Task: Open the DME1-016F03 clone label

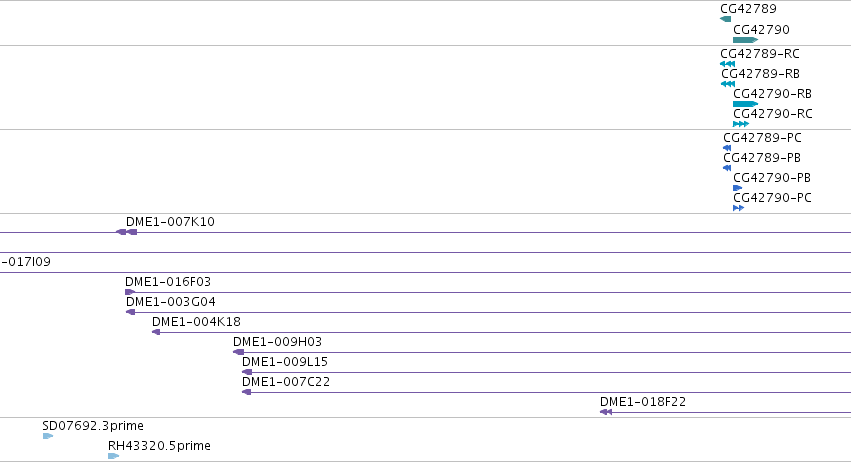Action: [x=168, y=282]
